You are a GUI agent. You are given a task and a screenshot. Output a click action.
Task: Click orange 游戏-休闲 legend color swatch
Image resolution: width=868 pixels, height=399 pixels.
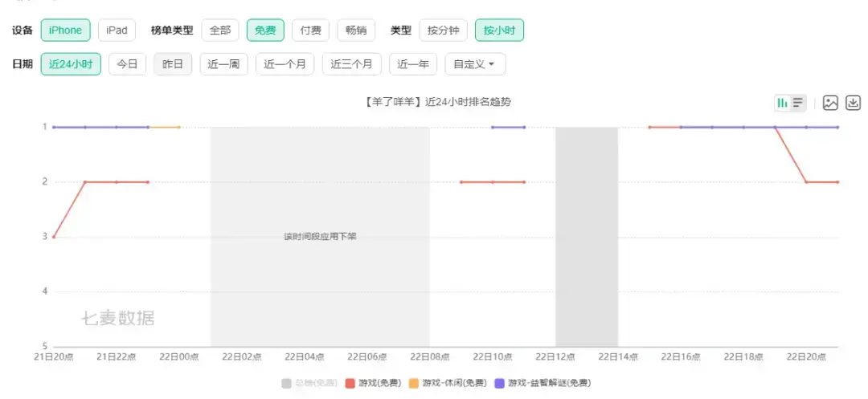[x=414, y=383]
